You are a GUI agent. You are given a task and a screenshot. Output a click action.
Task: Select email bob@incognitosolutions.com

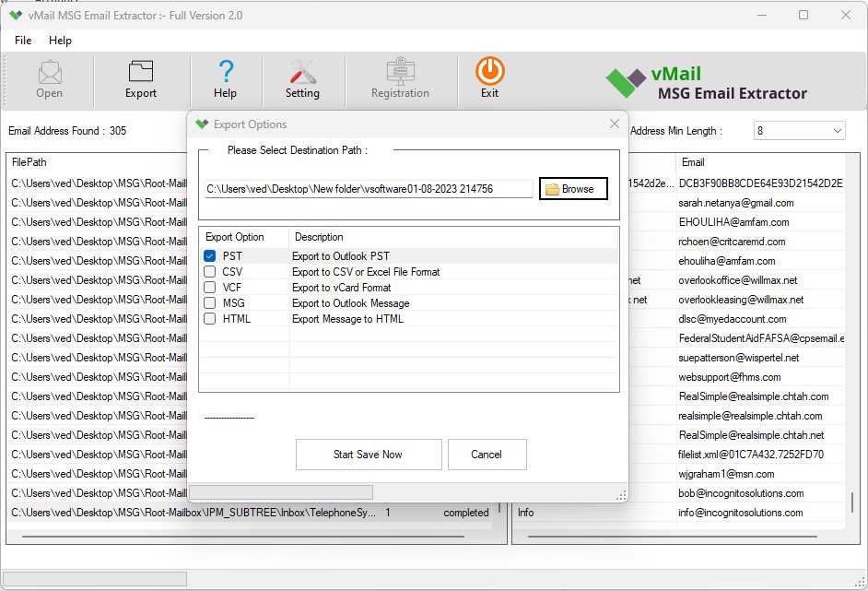(741, 493)
